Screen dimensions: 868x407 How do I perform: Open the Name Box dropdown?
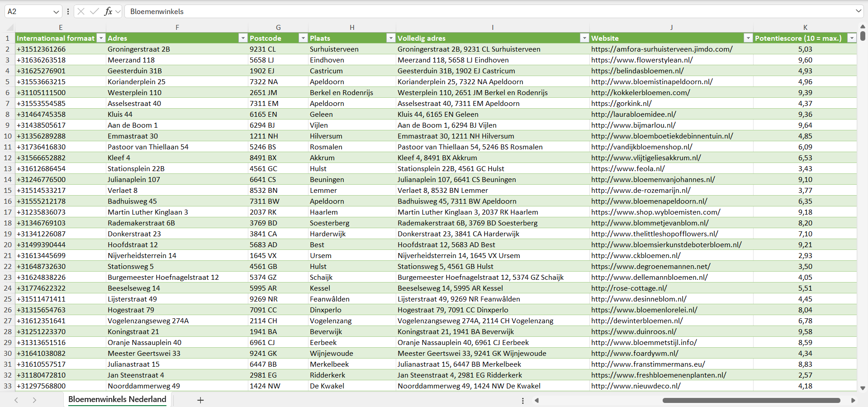click(x=56, y=12)
